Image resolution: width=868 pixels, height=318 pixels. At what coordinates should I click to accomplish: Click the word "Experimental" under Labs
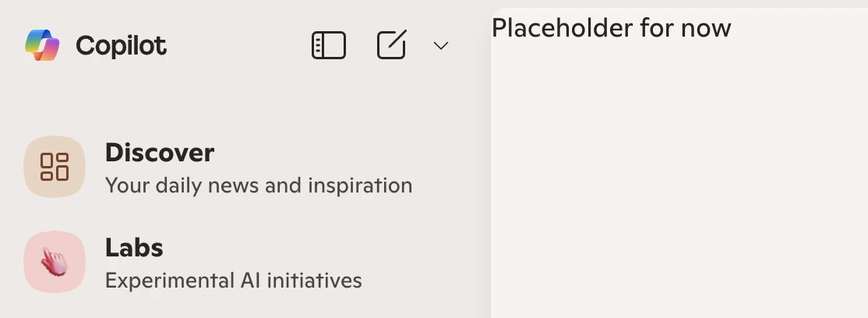[x=170, y=281]
